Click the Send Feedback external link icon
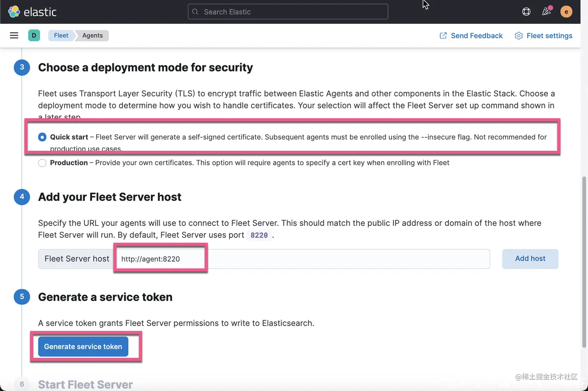Image resolution: width=588 pixels, height=391 pixels. click(443, 36)
